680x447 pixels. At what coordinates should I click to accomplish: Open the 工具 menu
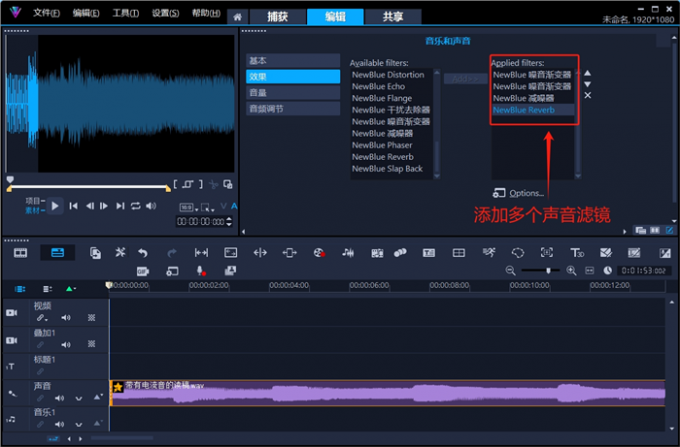(x=125, y=13)
